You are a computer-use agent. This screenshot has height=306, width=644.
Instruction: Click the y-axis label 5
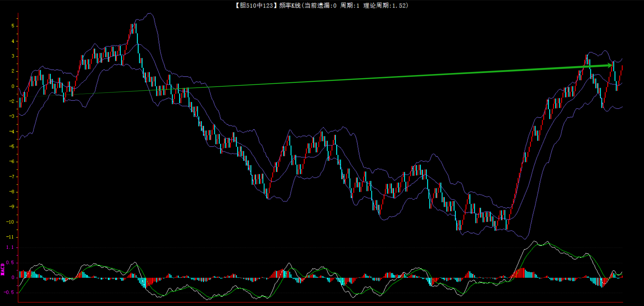coord(13,26)
